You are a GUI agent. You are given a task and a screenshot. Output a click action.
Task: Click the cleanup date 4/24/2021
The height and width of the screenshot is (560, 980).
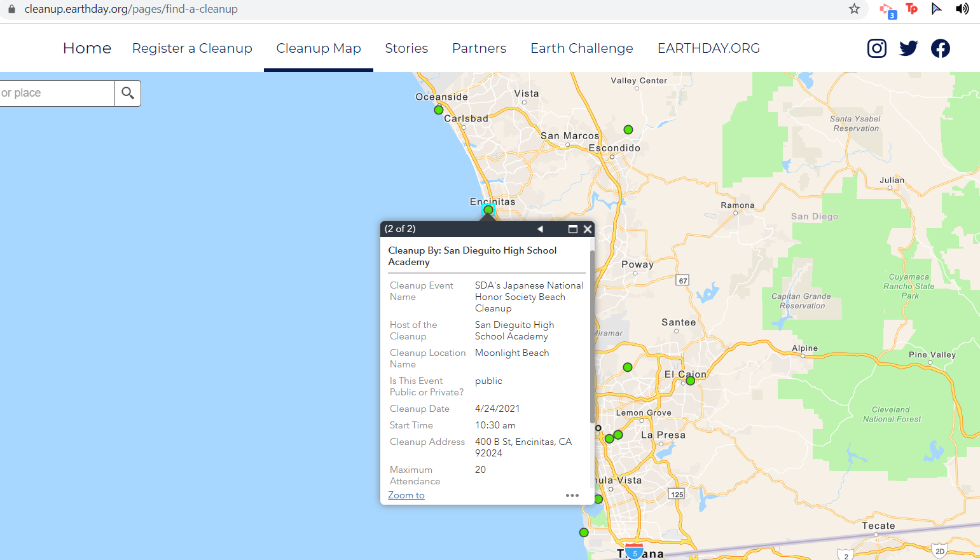pos(497,409)
